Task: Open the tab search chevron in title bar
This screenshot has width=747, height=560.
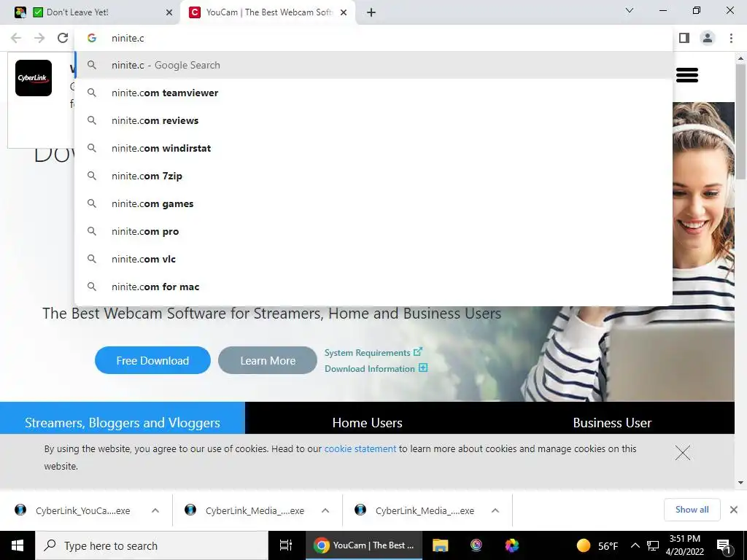Action: pyautogui.click(x=630, y=10)
